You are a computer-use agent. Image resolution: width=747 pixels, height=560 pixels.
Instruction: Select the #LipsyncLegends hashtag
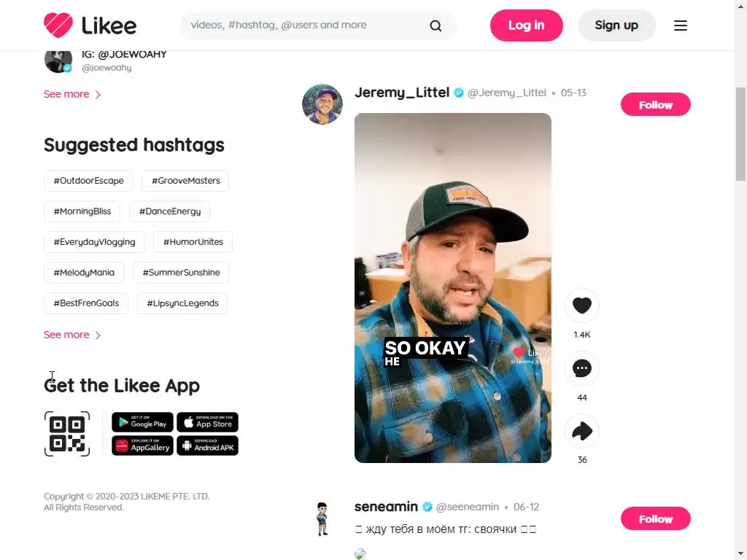point(182,303)
